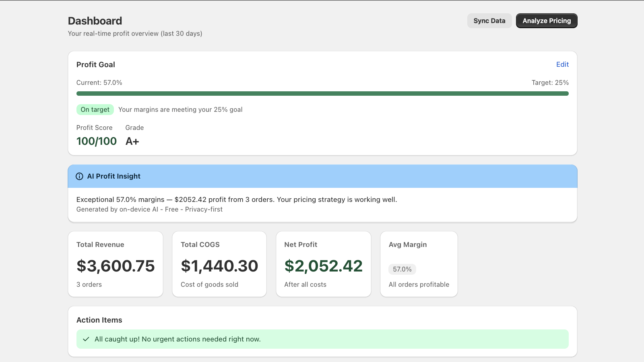Click the Target: 25% label
Image resolution: width=644 pixels, height=362 pixels.
pyautogui.click(x=550, y=82)
